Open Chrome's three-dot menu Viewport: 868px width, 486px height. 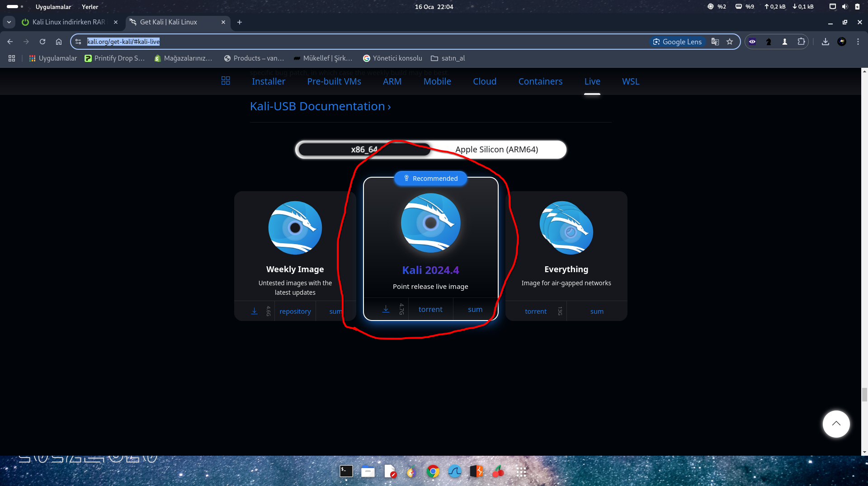click(858, 42)
